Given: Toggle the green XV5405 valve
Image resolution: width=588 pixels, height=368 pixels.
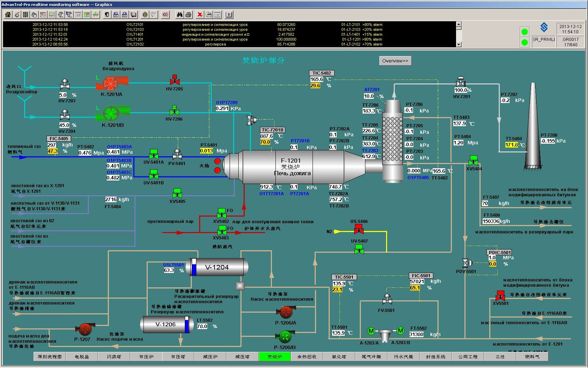Looking at the screenshot, I should [177, 193].
